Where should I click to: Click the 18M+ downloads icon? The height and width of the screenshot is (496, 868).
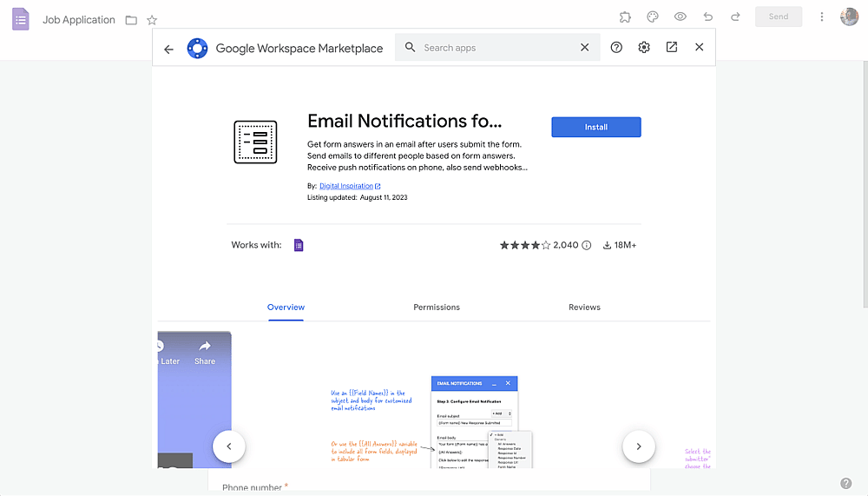pos(607,245)
